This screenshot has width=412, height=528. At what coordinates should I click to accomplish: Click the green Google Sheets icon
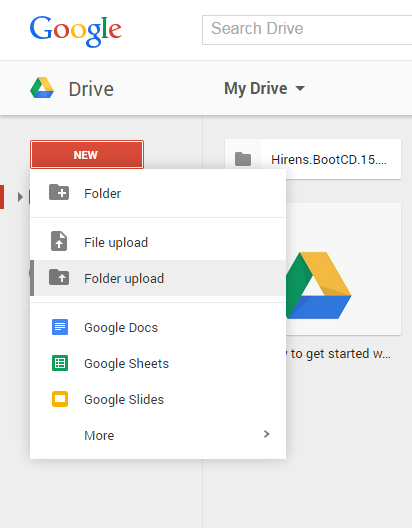pyautogui.click(x=60, y=363)
